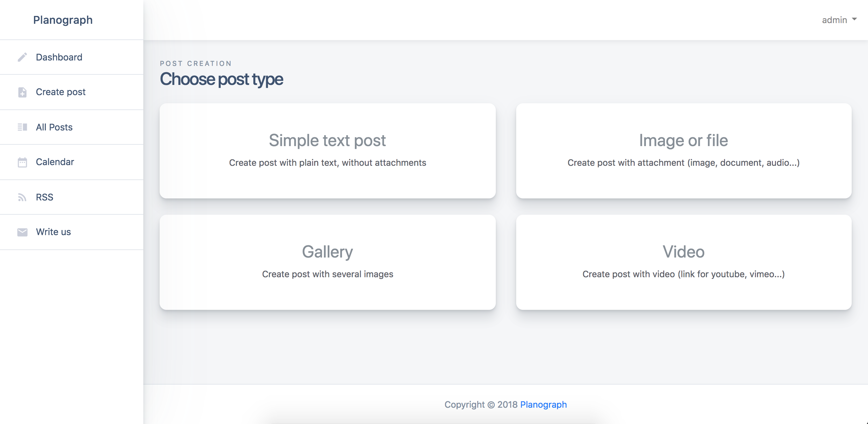Choose the Simple text post card
This screenshot has height=424, width=868.
(328, 151)
